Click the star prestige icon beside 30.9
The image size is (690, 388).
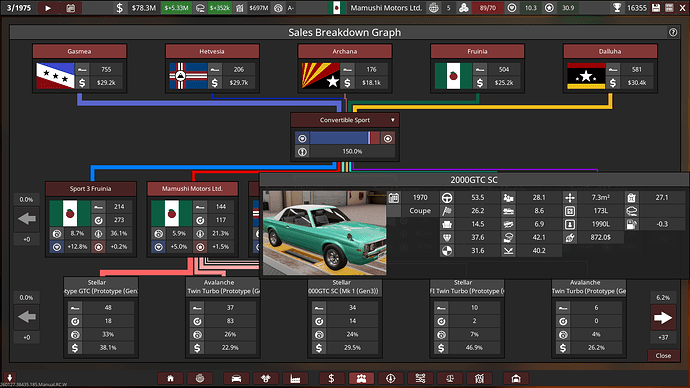(549, 8)
